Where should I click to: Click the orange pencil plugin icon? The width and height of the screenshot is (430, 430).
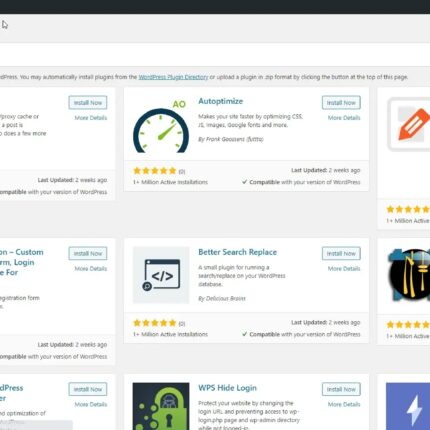pyautogui.click(x=408, y=124)
